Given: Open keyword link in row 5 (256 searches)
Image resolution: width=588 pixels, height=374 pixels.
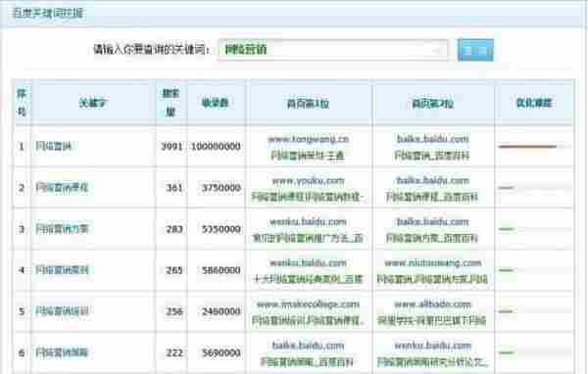Looking at the screenshot, I should point(62,311).
